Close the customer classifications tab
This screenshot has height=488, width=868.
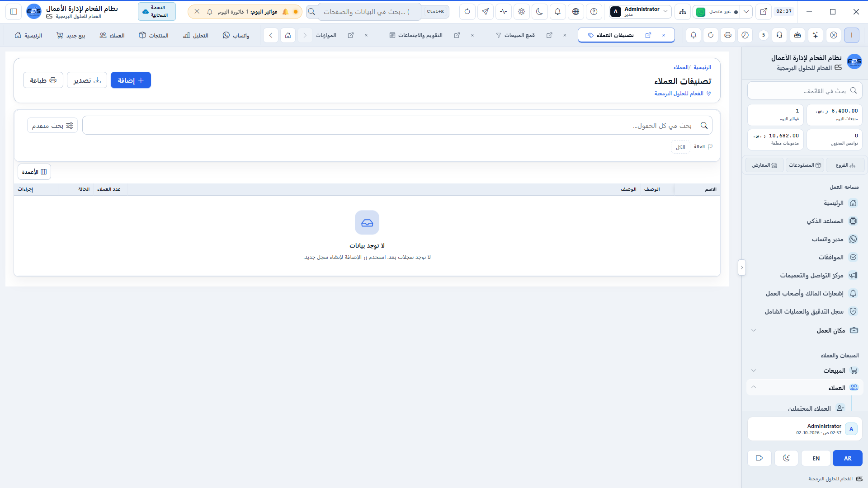pyautogui.click(x=663, y=35)
